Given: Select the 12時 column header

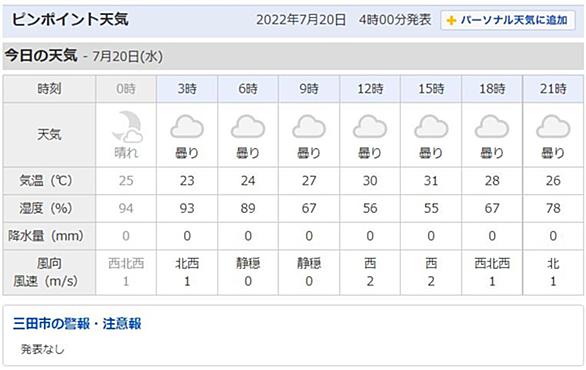Looking at the screenshot, I should [370, 89].
